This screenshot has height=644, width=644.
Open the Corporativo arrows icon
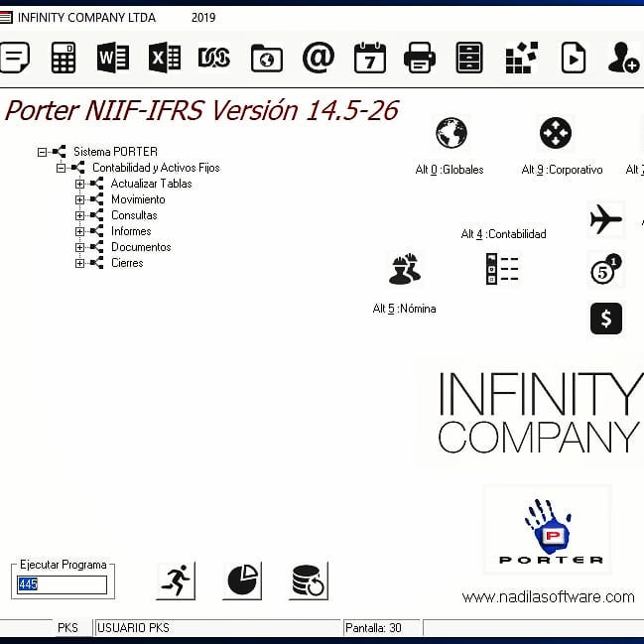click(556, 133)
